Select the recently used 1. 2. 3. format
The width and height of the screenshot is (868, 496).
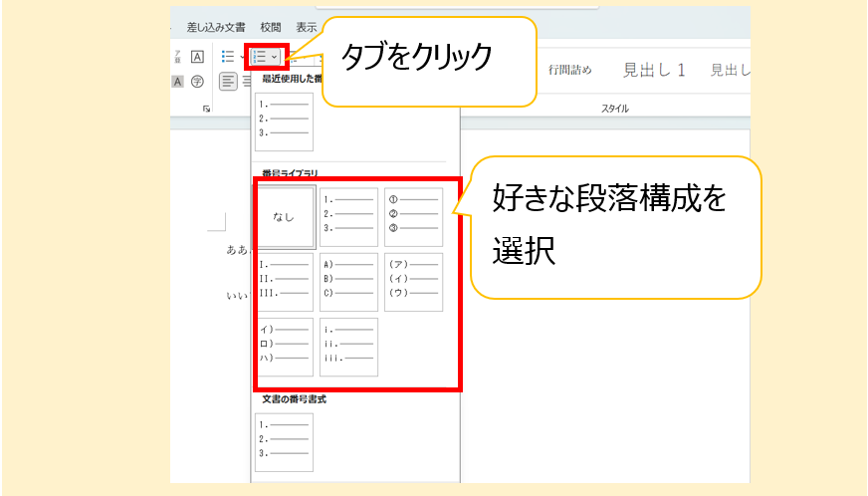point(285,122)
